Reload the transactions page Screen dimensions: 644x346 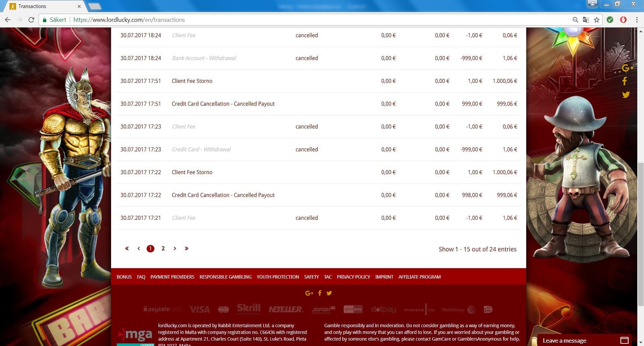click(x=31, y=20)
